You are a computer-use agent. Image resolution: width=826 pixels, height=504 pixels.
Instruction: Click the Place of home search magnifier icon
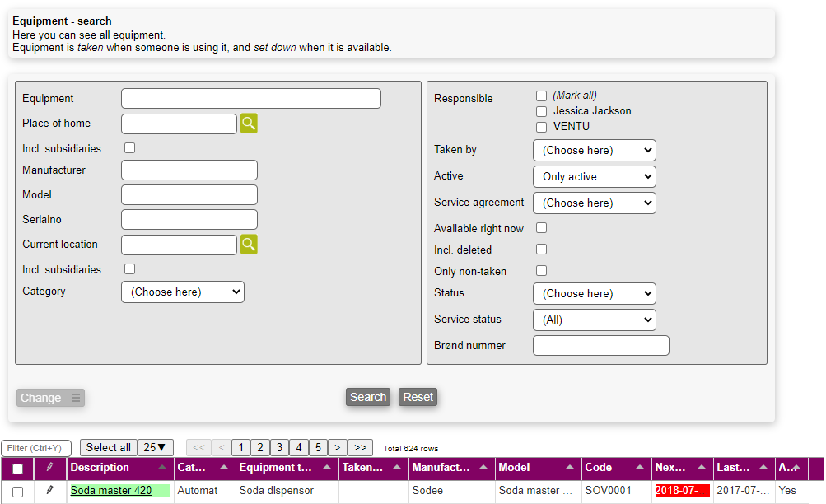pyautogui.click(x=249, y=124)
